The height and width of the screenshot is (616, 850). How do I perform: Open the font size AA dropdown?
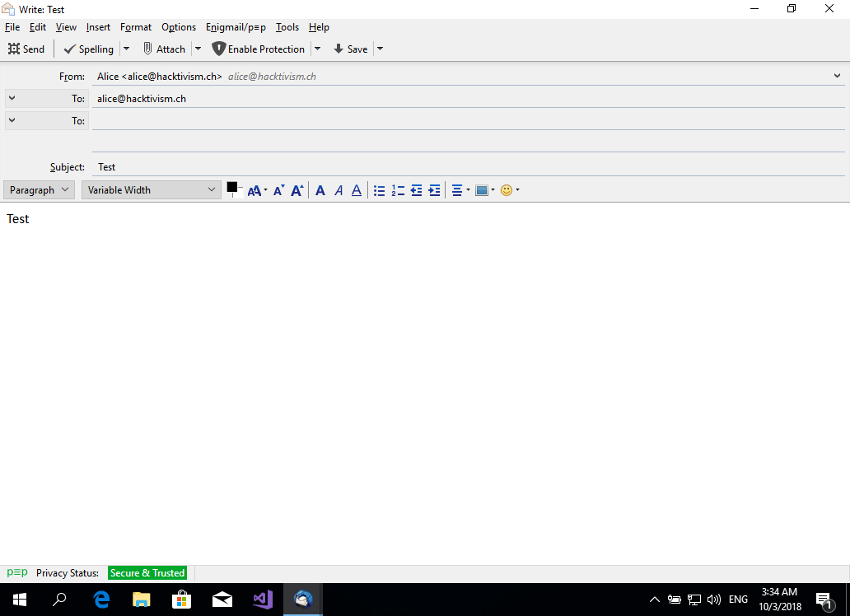[x=257, y=190]
